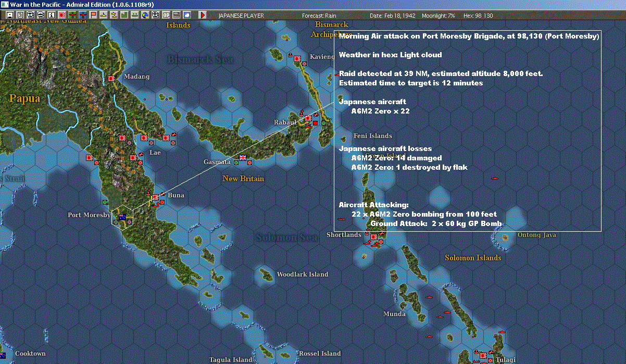Image resolution: width=626 pixels, height=364 pixels.
Task: Click the crosshair target toolbar icon
Action: 156,16
